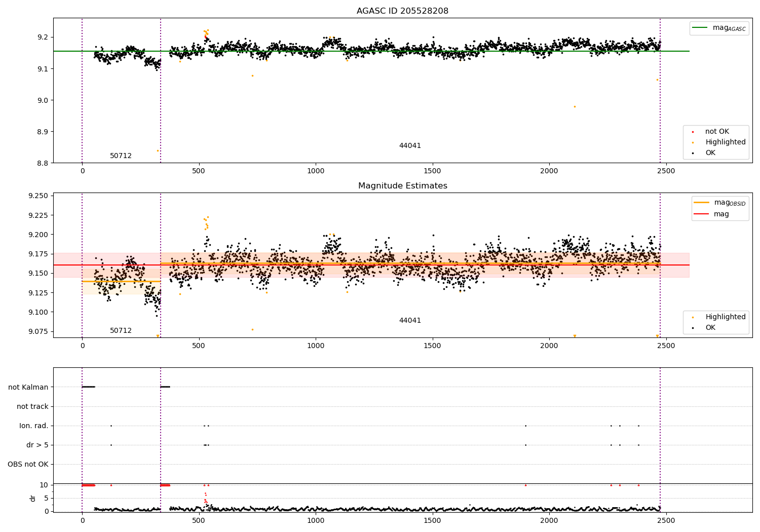Click y-axis tick '8.8' in top plot
The width and height of the screenshot is (760, 532).
(43, 163)
